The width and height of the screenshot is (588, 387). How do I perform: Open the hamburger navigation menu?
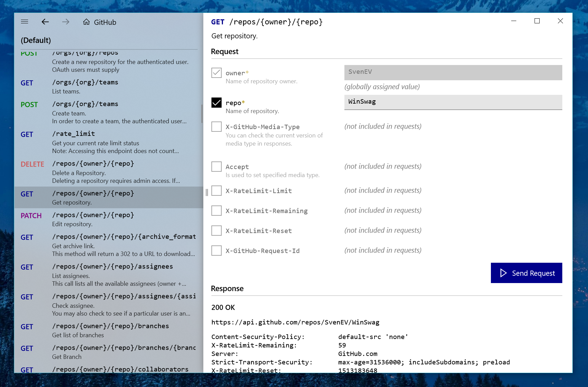point(24,22)
